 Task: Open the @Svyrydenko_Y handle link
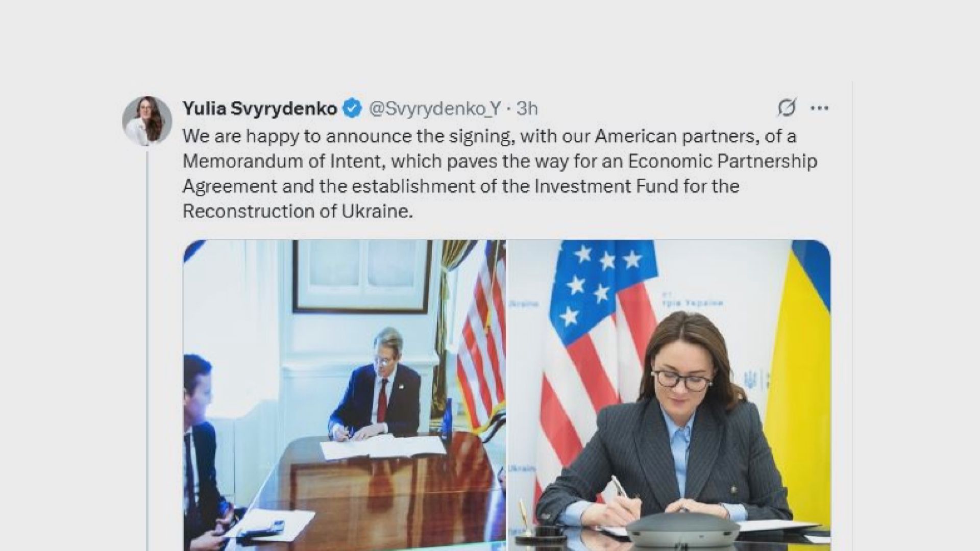435,108
